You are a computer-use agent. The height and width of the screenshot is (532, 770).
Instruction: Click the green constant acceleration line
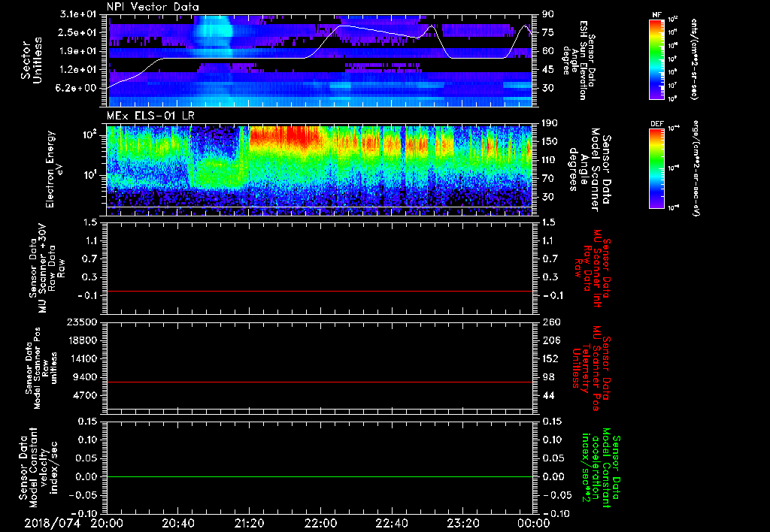pyautogui.click(x=320, y=477)
